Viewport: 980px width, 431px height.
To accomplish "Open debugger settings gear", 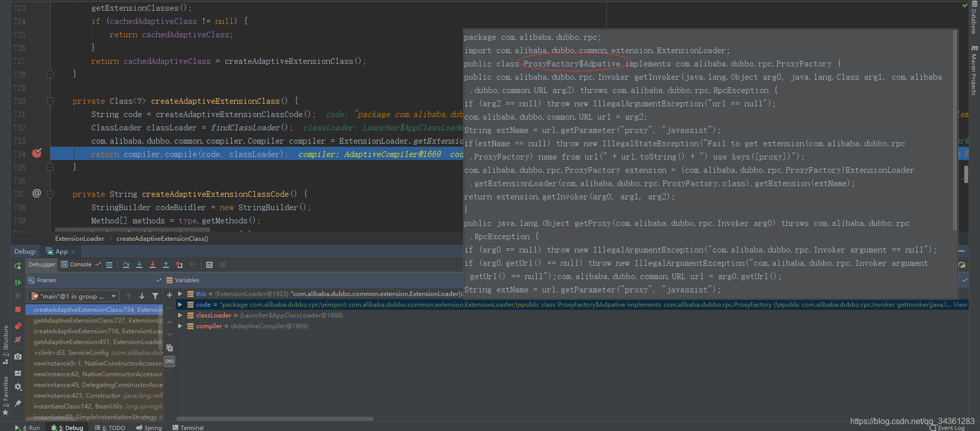I will point(18,387).
